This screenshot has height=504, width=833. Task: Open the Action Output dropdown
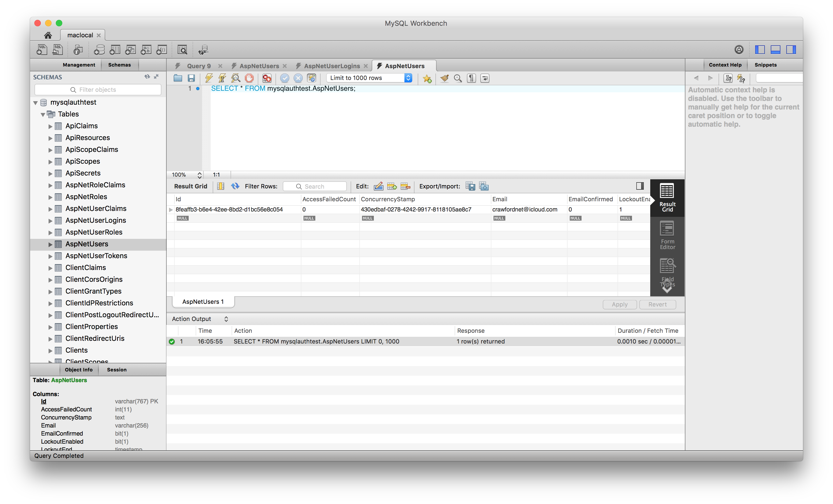[x=200, y=319]
